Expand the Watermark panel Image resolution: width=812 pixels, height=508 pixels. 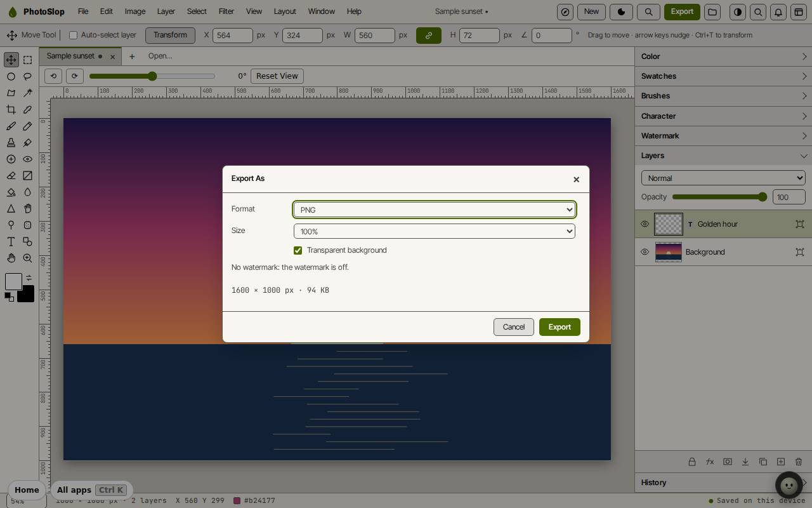click(x=723, y=136)
